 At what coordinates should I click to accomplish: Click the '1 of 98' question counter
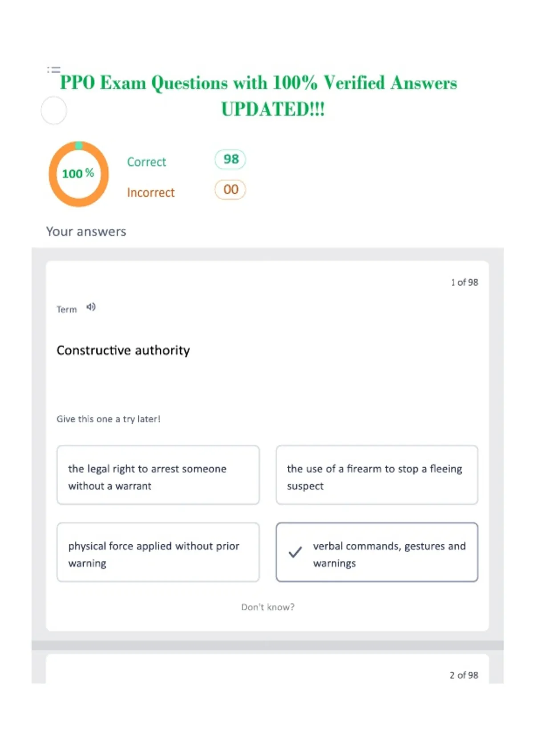(x=465, y=282)
